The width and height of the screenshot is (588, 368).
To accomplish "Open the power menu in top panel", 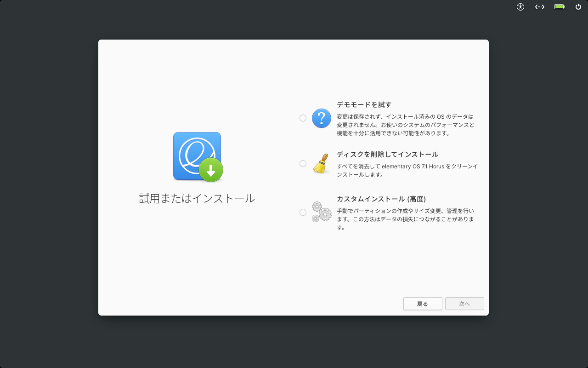I will tap(578, 7).
